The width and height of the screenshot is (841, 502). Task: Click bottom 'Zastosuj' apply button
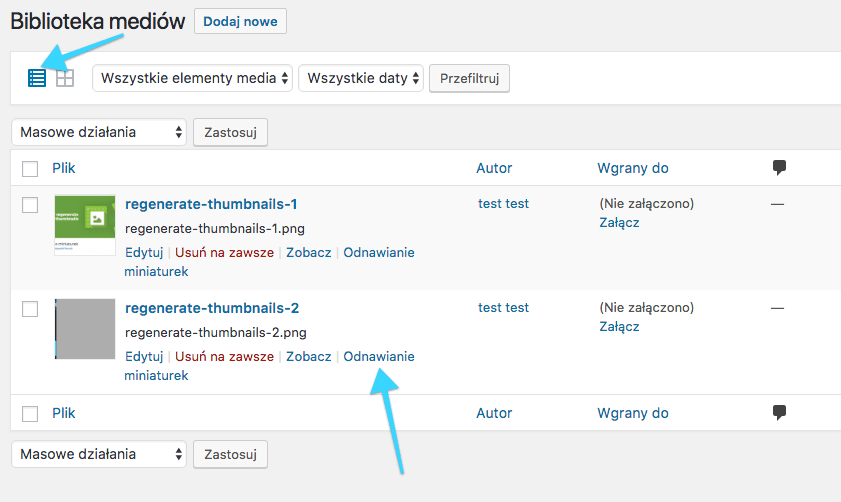pos(230,454)
